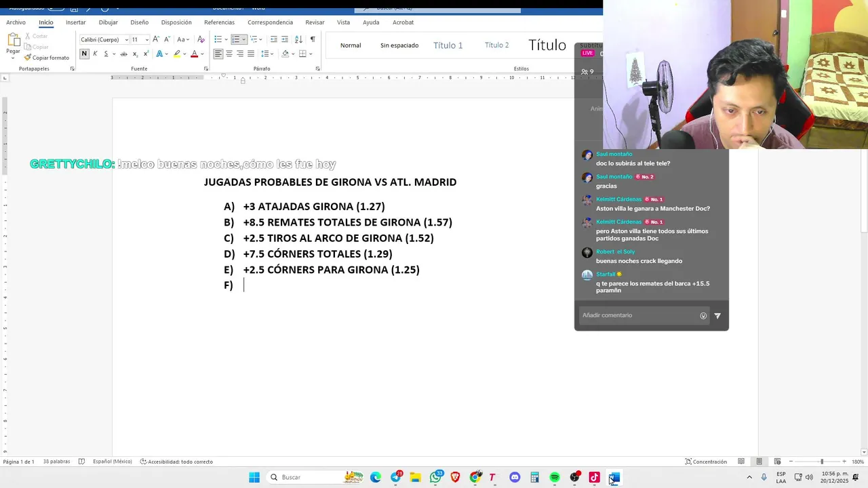
Task: Click the sort (A-Z) icon
Action: (x=298, y=39)
